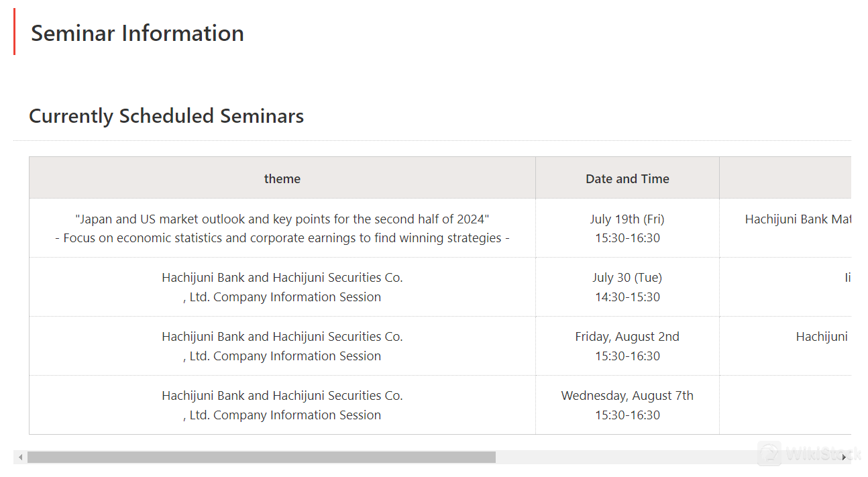Click the WikiStock watermark logo

click(769, 454)
